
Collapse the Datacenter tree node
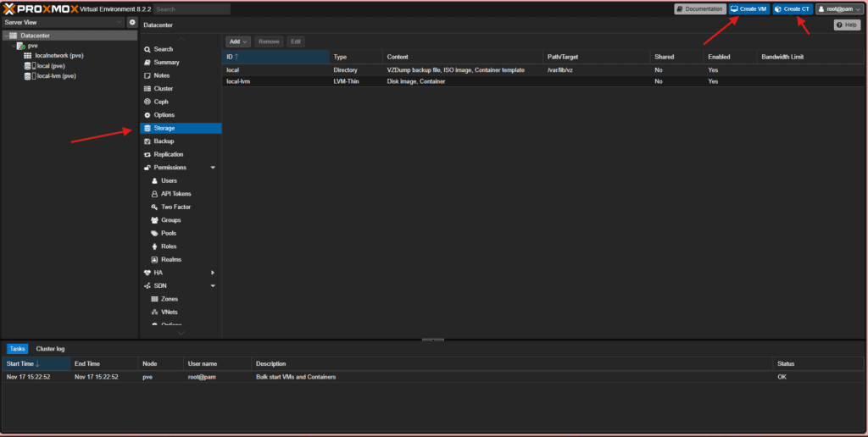(x=6, y=36)
